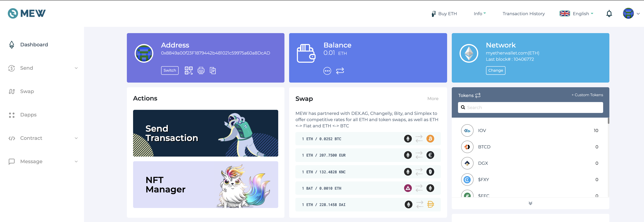Click the DGX token icon

[x=467, y=163]
